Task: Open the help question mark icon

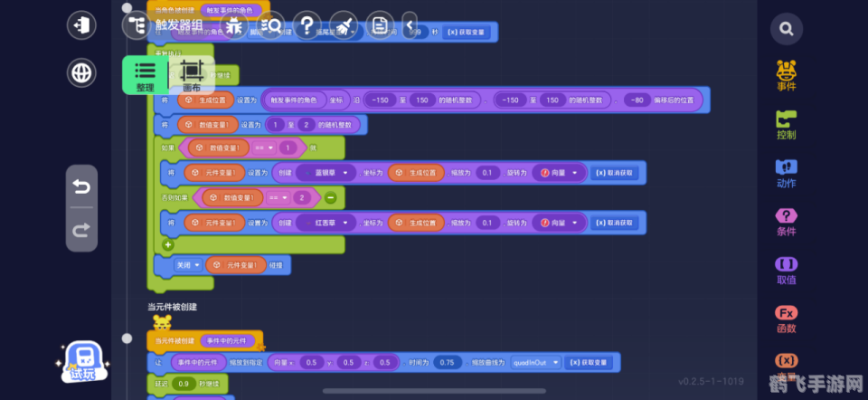Action: pos(307,24)
